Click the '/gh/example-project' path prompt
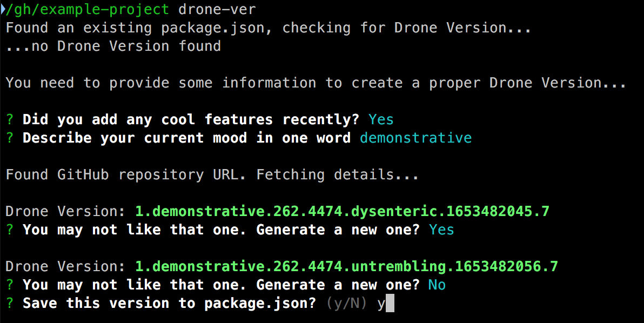The image size is (644, 323). pyautogui.click(x=87, y=9)
